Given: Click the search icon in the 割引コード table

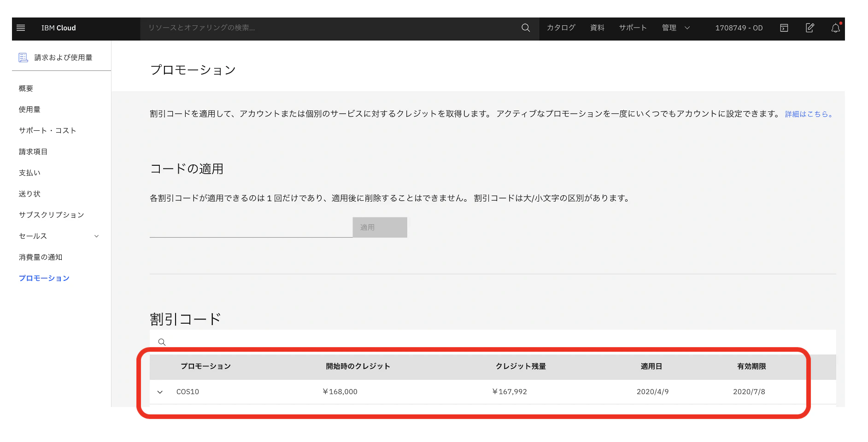Looking at the screenshot, I should [x=162, y=342].
